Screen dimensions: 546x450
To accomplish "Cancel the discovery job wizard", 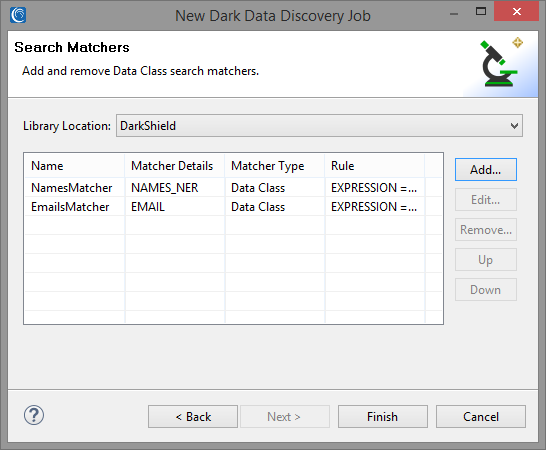I will pyautogui.click(x=481, y=417).
